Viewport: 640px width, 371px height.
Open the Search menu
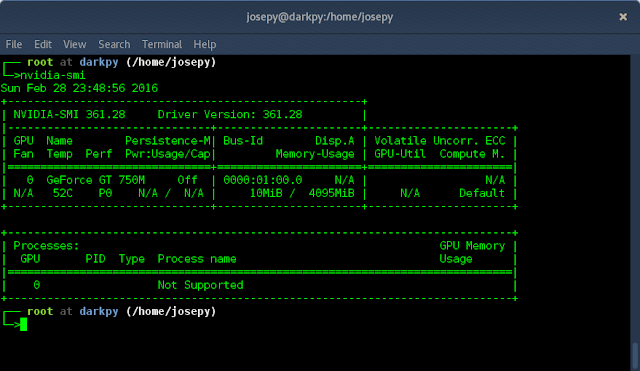click(114, 44)
